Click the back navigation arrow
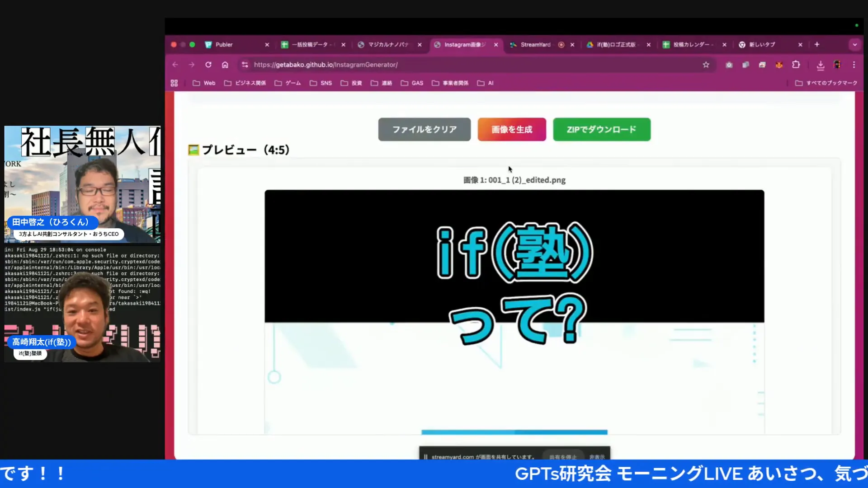The height and width of the screenshot is (488, 868). click(175, 65)
